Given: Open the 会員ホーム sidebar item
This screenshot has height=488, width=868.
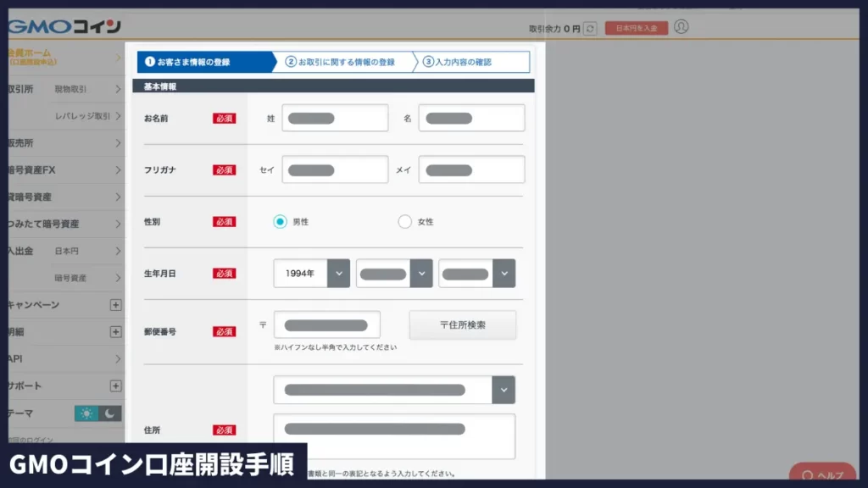Looking at the screenshot, I should [66, 57].
